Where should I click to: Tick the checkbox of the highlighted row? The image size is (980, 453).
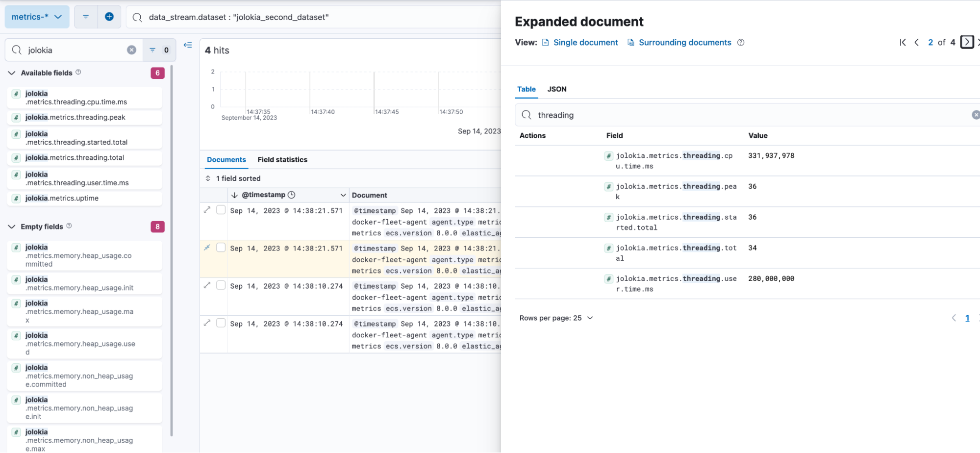221,248
